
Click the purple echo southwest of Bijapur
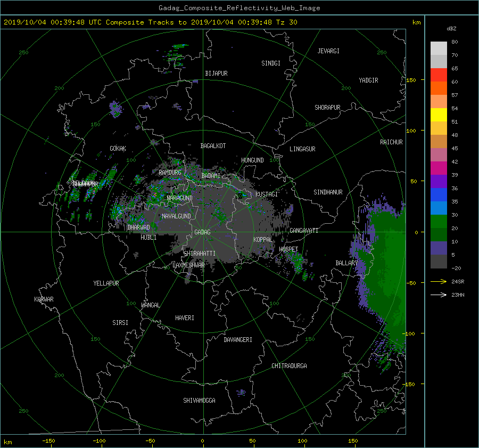[116, 110]
